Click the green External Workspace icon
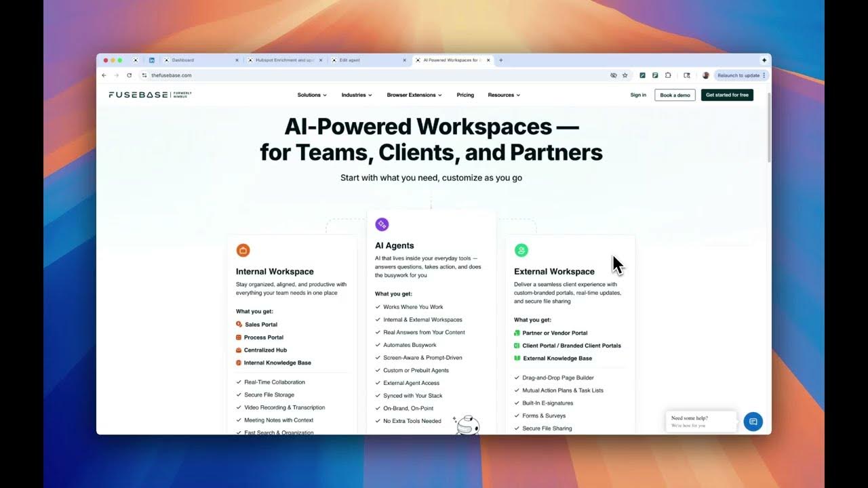The width and height of the screenshot is (868, 488). (521, 250)
